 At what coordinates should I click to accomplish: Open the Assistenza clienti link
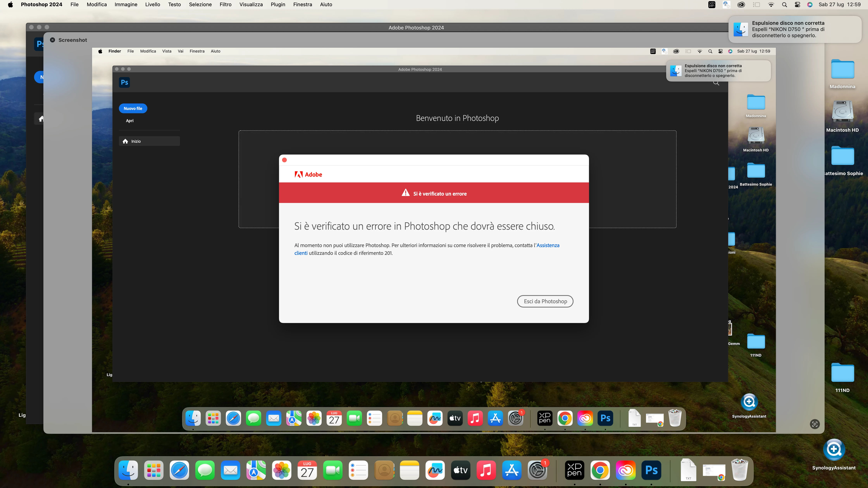point(548,245)
